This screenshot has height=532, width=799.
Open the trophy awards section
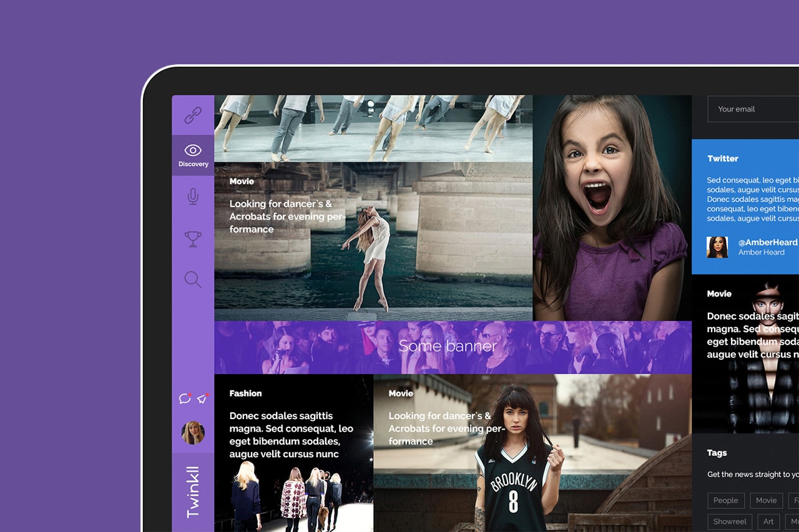pos(193,239)
